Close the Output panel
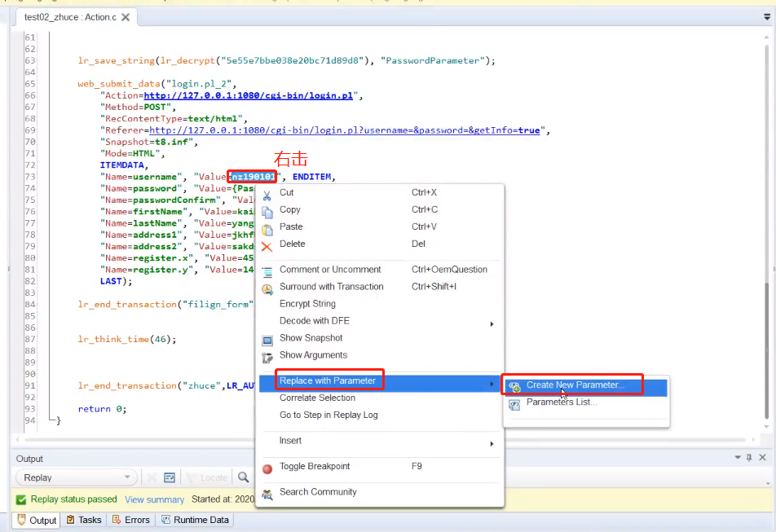The image size is (776, 532). [763, 457]
